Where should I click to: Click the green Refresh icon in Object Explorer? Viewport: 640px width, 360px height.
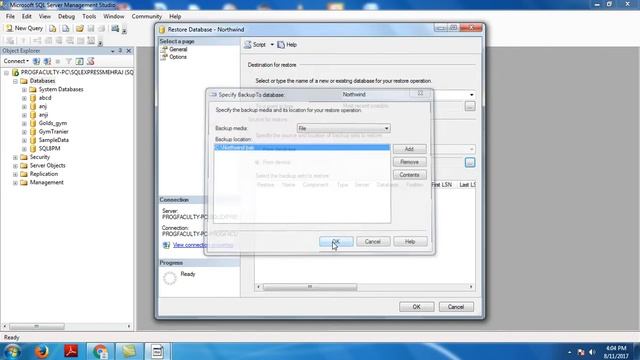[x=80, y=61]
